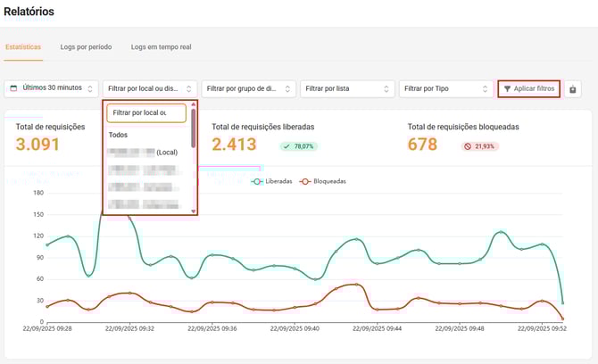
Task: Expand the Filtrar por Tipo dropdown
Action: (x=445, y=88)
